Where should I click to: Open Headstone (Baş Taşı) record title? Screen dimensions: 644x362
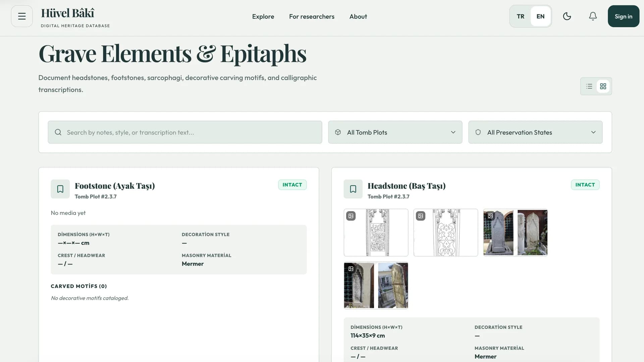click(407, 186)
